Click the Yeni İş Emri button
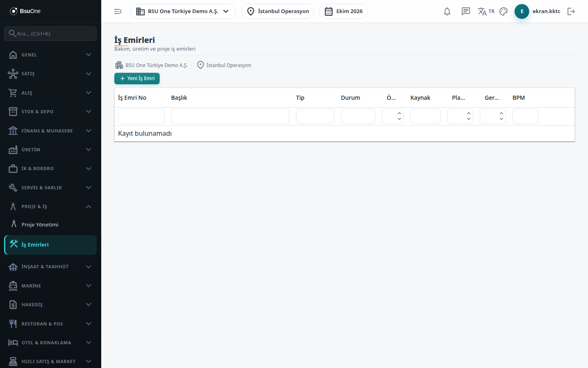Screen dimensions: 588x368 137,79
